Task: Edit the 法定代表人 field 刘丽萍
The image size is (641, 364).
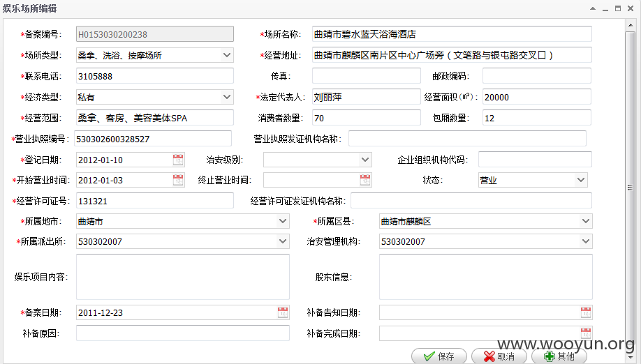Action: click(367, 97)
